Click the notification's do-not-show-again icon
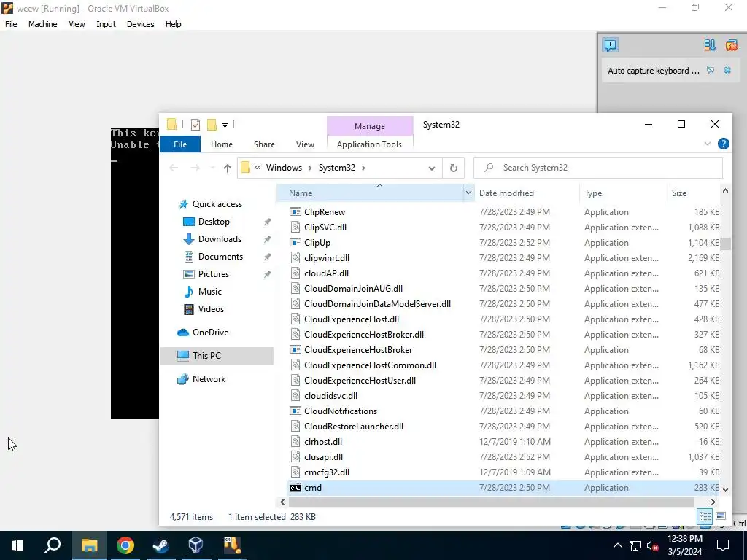Screen dimensions: 747x560 pyautogui.click(x=711, y=71)
